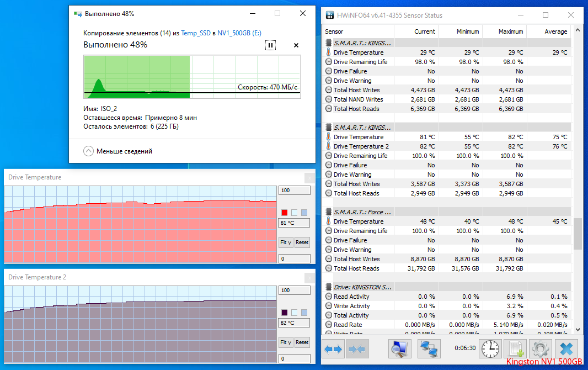Click Fit y in Drive Temperature graph

tap(286, 242)
